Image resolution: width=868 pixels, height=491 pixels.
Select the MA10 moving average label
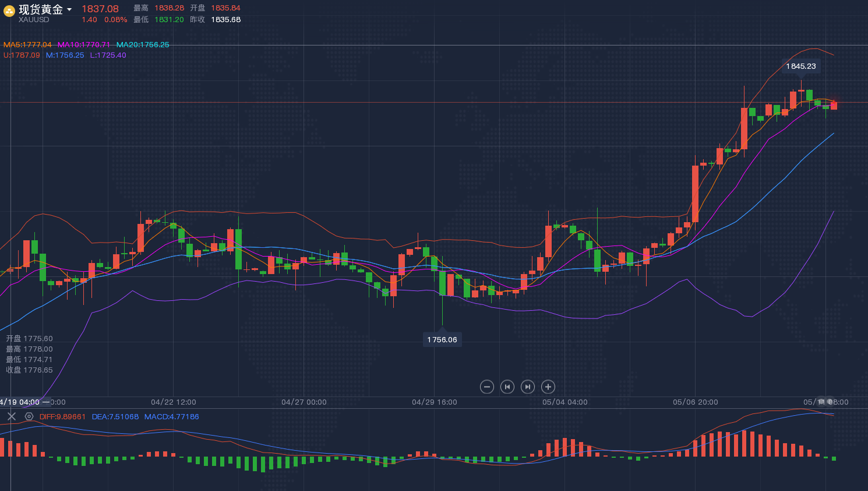coord(84,45)
